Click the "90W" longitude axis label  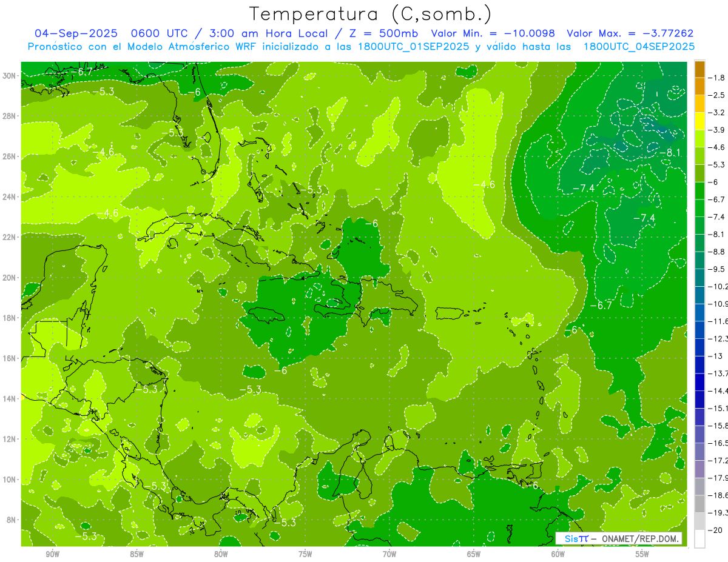pyautogui.click(x=52, y=554)
